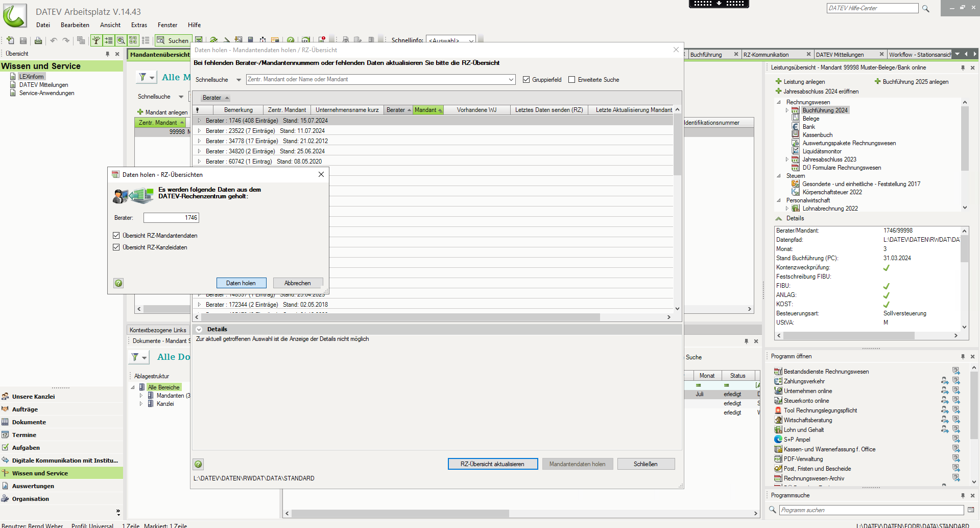Click the Leistung anlegen plus icon

pyautogui.click(x=778, y=82)
